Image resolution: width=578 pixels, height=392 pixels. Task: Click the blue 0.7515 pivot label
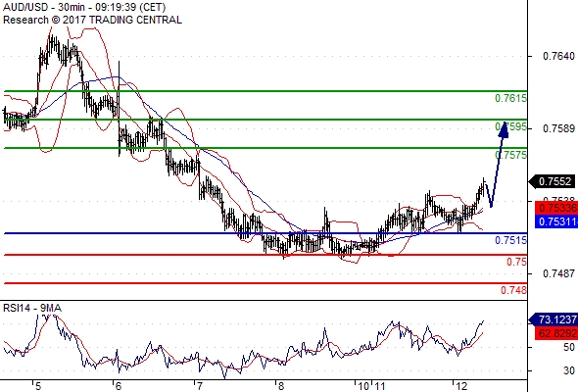tap(510, 240)
